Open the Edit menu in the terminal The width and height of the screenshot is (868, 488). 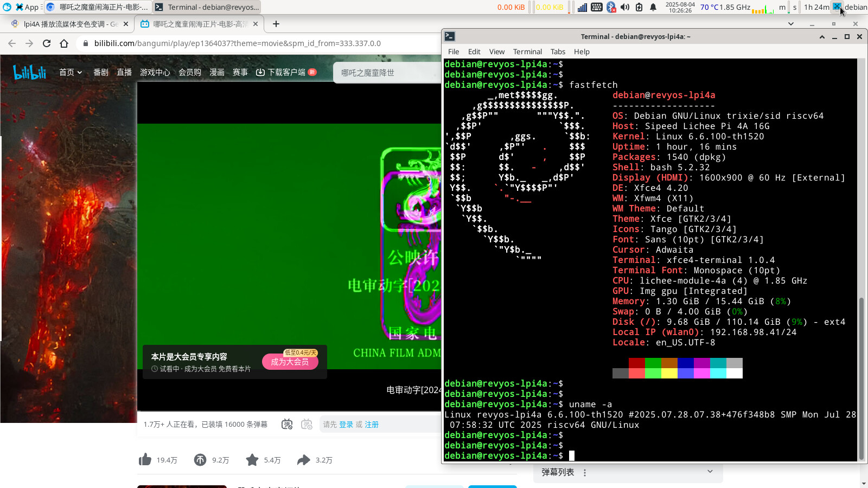[474, 52]
